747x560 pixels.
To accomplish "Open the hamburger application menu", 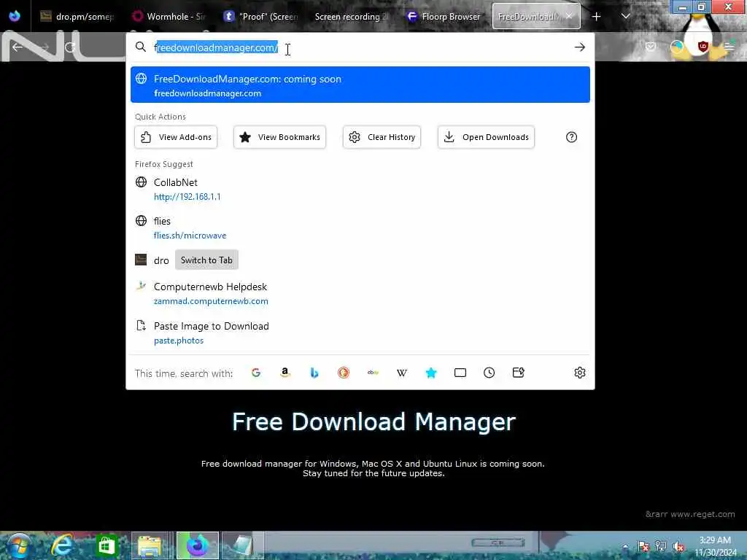I will pos(729,47).
